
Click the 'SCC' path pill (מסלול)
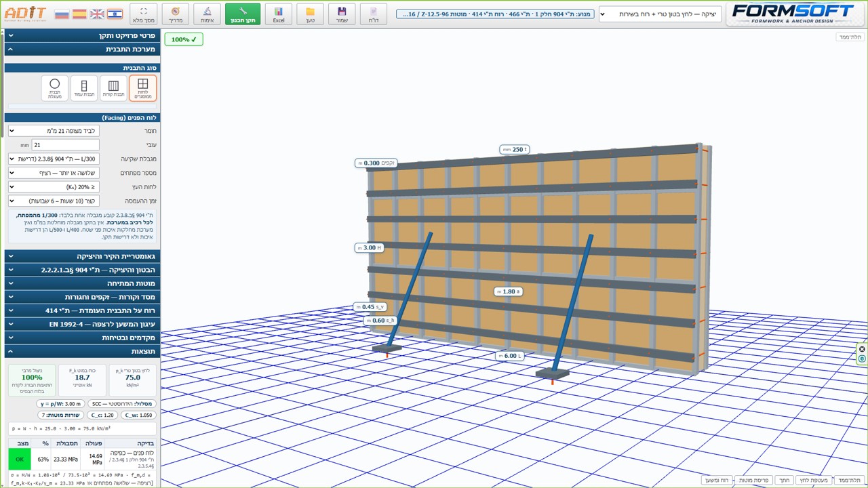121,404
